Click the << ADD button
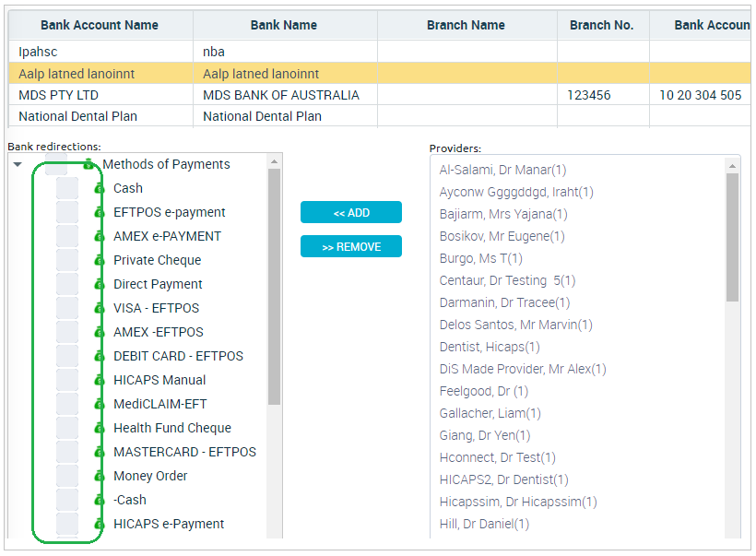Image resolution: width=756 pixels, height=556 pixels. [351, 212]
